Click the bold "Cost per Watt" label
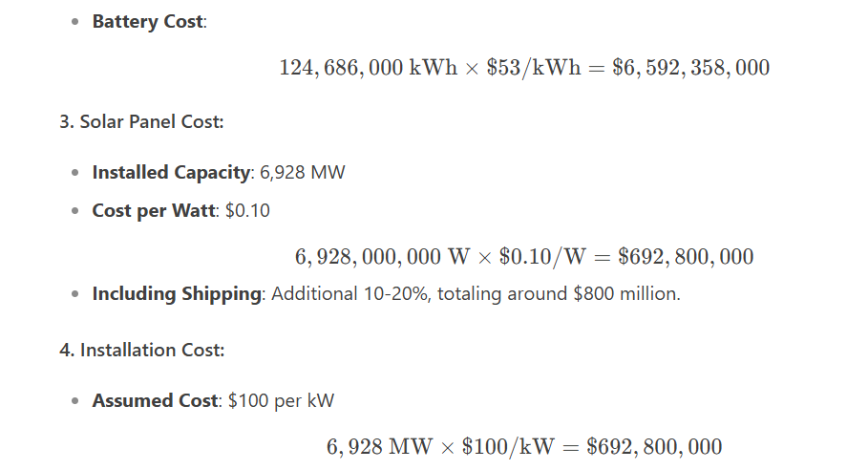This screenshot has height=470, width=868. pos(154,210)
